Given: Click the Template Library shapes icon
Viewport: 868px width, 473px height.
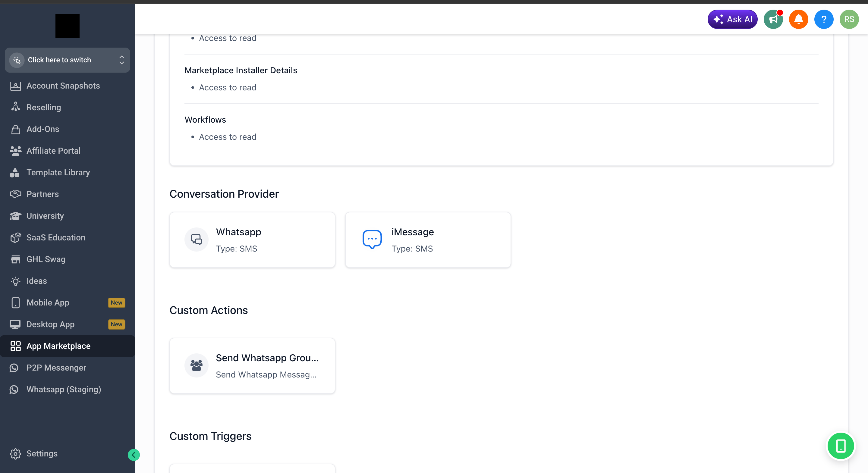Looking at the screenshot, I should click(15, 173).
